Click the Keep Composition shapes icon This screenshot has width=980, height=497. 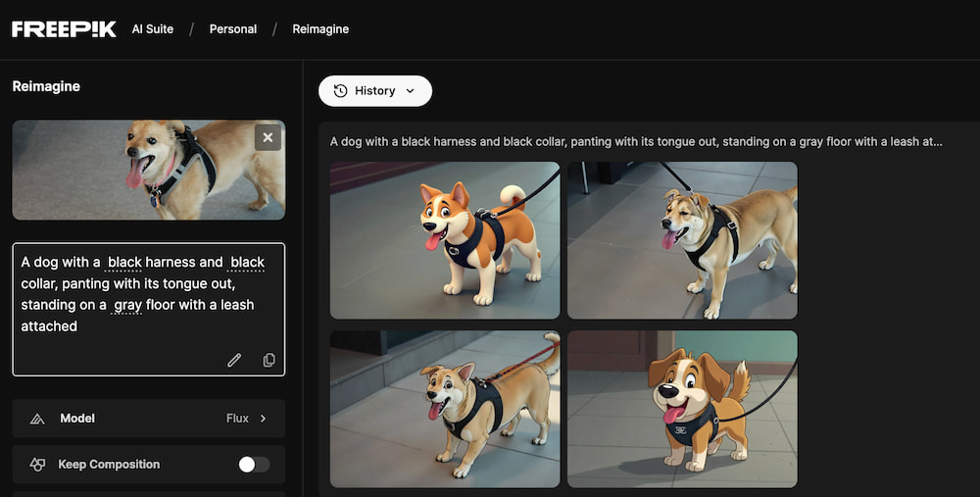pos(37,465)
